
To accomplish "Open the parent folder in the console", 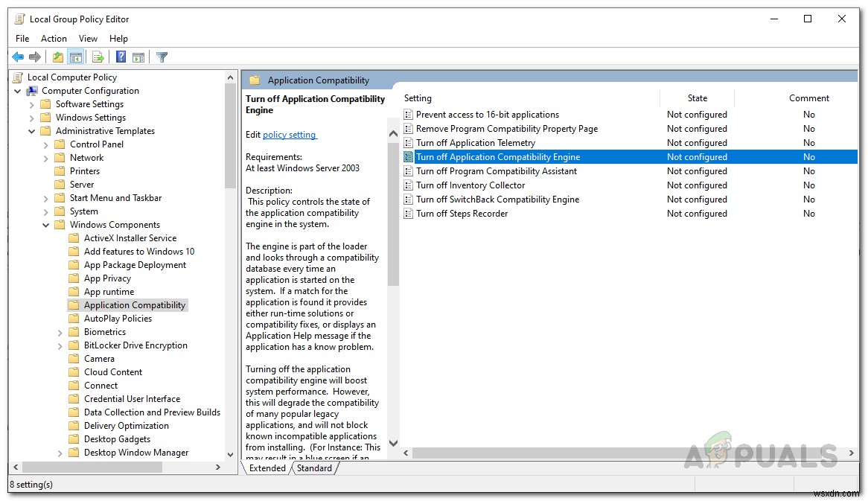I will point(57,57).
